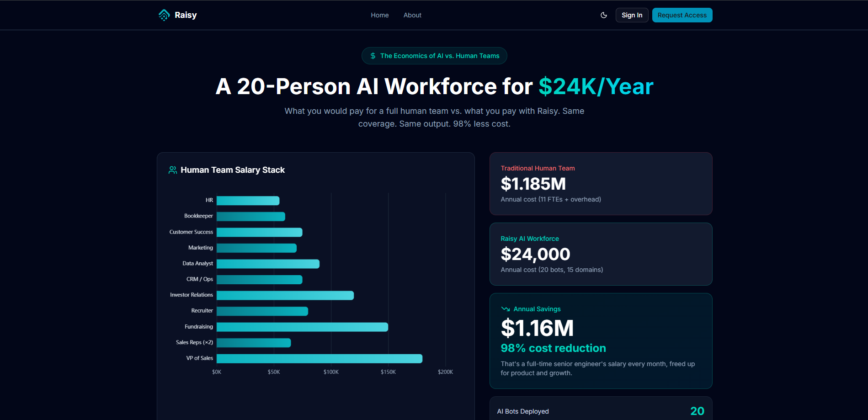Click the Customer Success axis label
This screenshot has width=868, height=420.
[191, 232]
